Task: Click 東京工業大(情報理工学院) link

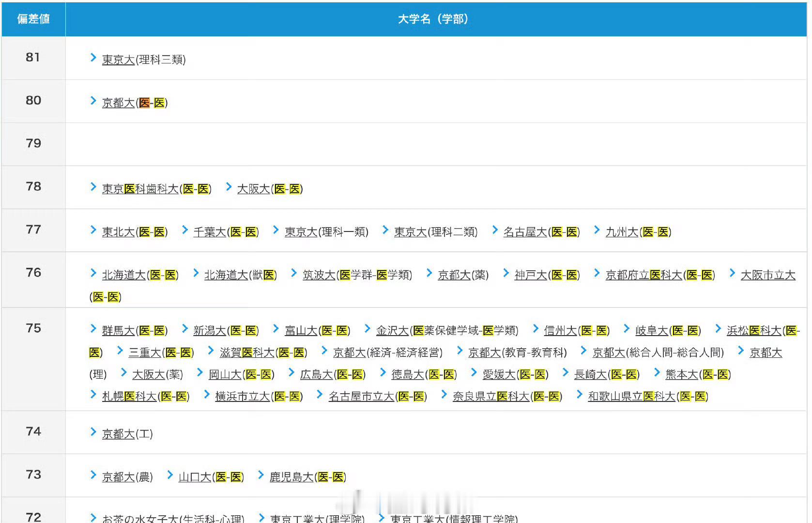Action: click(x=454, y=518)
